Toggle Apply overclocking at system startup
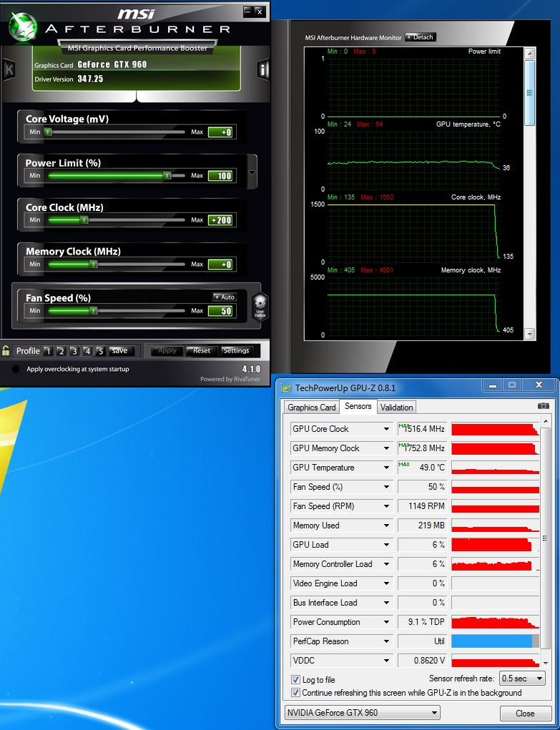This screenshot has height=730, width=560. [16, 369]
